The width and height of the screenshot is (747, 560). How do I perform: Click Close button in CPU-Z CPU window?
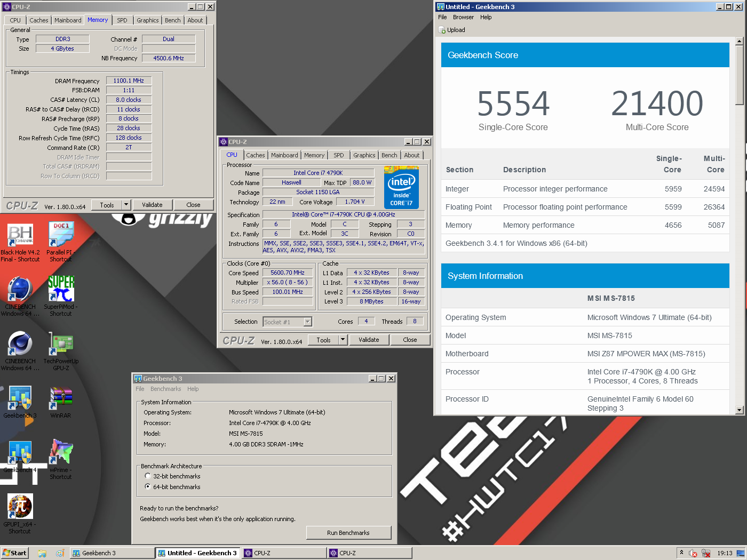click(x=410, y=340)
